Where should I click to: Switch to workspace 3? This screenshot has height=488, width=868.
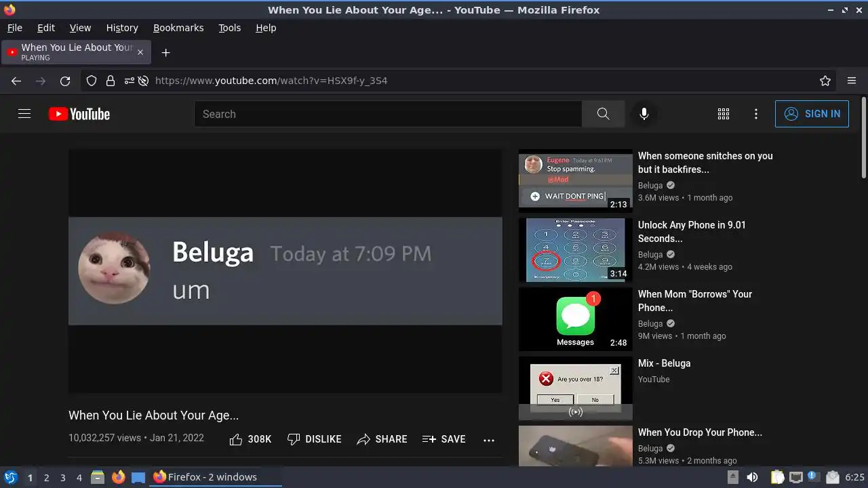[62, 477]
